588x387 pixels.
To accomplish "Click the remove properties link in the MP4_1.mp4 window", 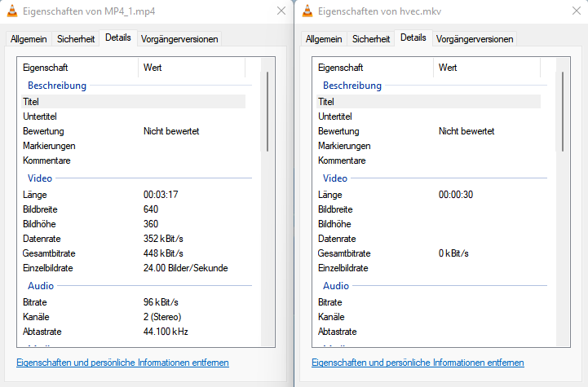I will pyautogui.click(x=122, y=363).
